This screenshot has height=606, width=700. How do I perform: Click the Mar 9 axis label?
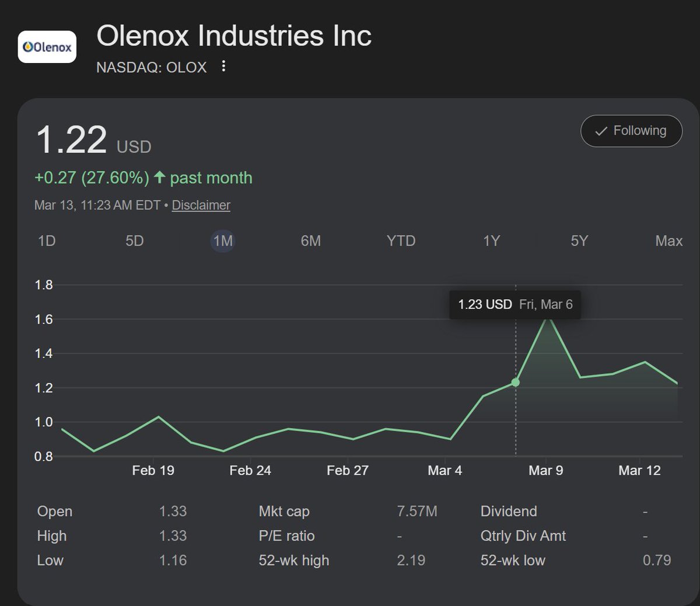546,471
